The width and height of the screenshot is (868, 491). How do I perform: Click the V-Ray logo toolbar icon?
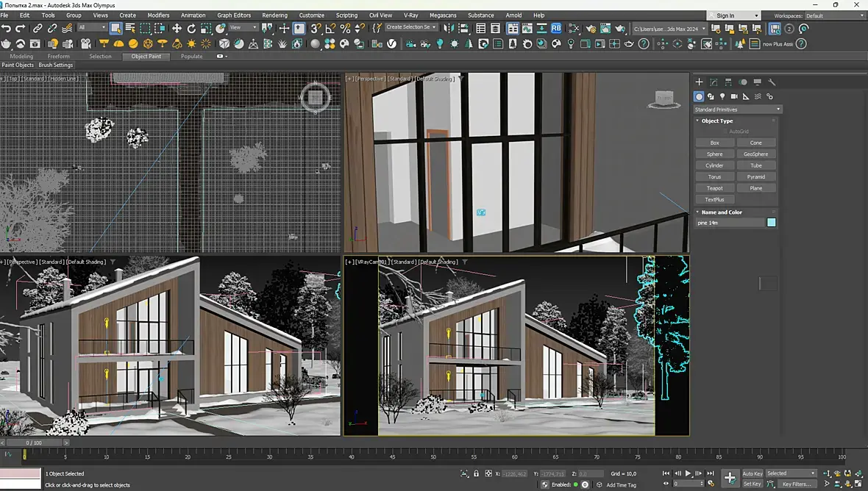[392, 43]
